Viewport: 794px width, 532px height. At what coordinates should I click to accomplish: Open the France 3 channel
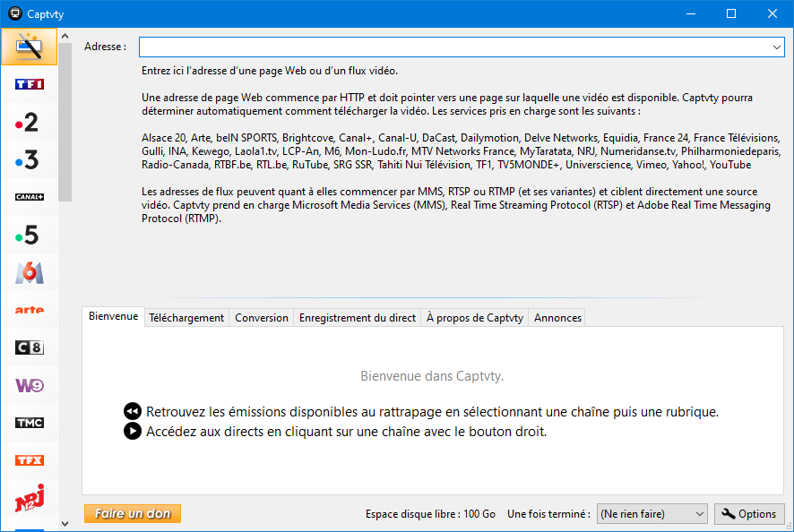tap(29, 159)
